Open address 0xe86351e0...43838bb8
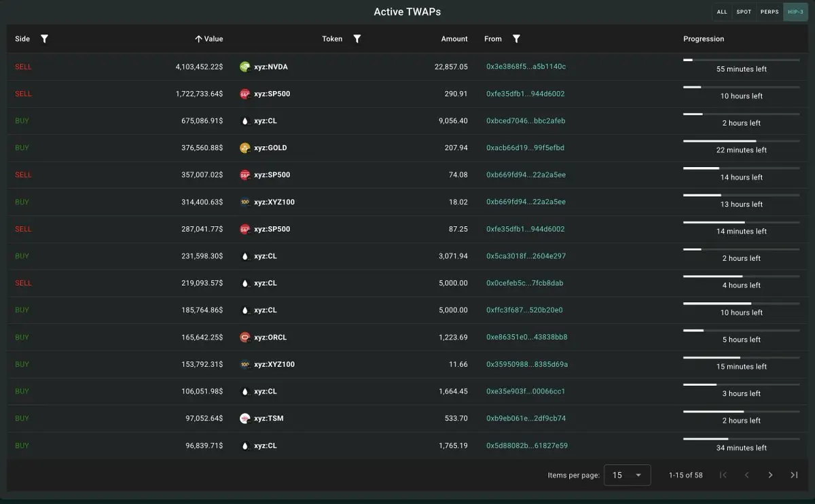This screenshot has height=504, width=815. coord(527,337)
